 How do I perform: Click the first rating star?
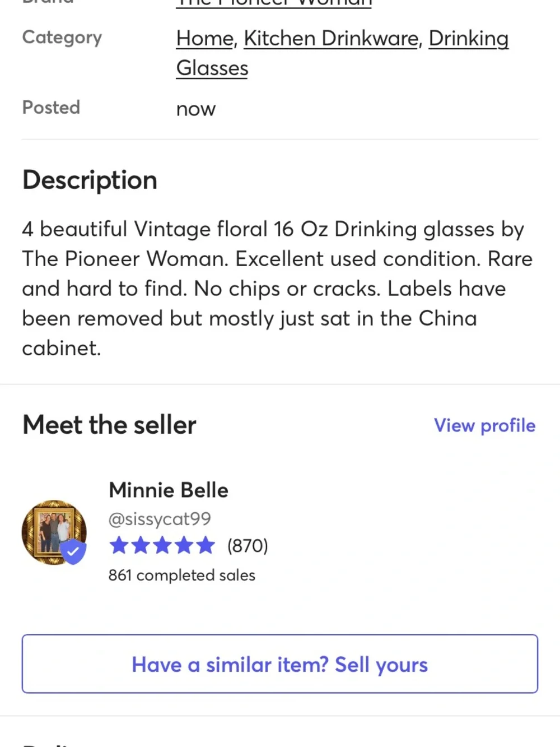tap(119, 545)
